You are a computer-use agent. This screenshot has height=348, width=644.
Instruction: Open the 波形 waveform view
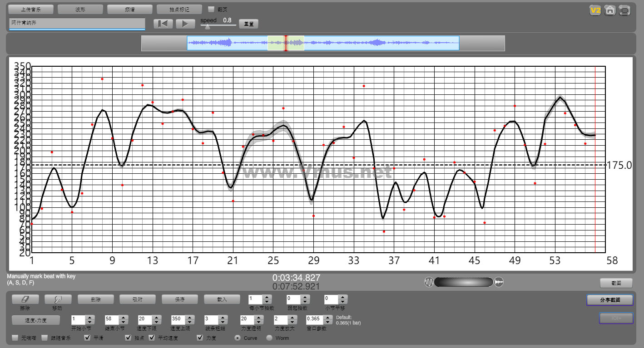pyautogui.click(x=80, y=9)
